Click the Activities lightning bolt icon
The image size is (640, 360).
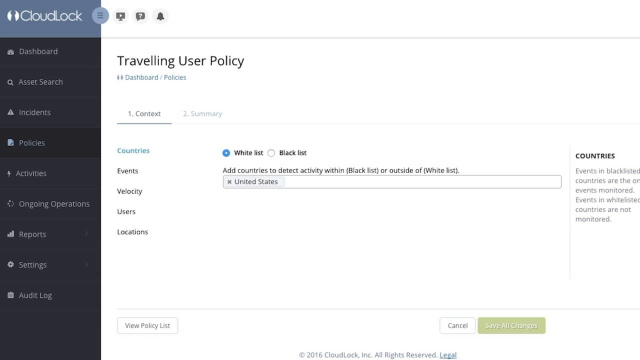[9, 173]
